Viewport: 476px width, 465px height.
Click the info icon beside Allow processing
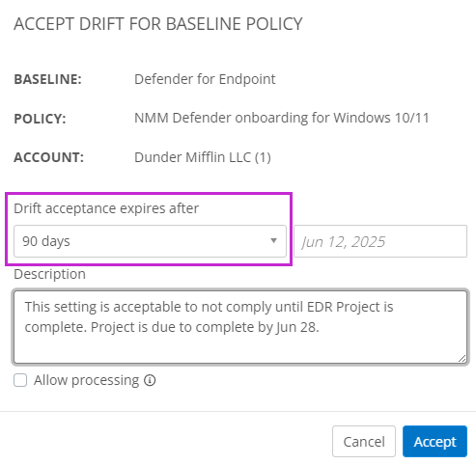click(150, 380)
